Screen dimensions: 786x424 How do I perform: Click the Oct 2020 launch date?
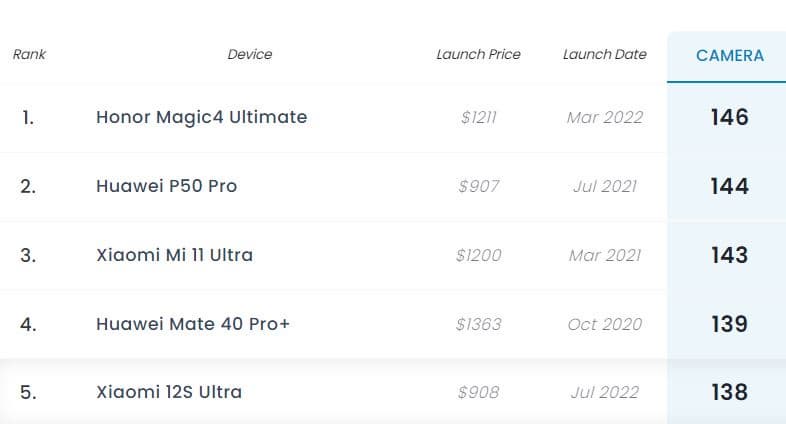coord(604,324)
